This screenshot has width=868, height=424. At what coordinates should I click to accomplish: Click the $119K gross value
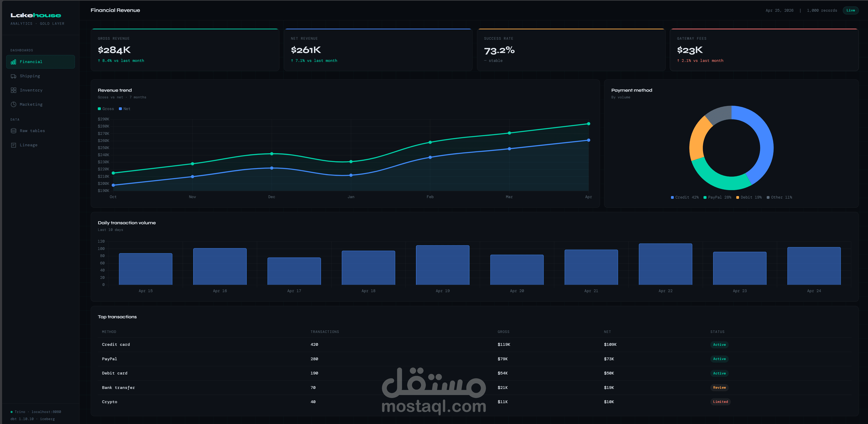tap(504, 345)
